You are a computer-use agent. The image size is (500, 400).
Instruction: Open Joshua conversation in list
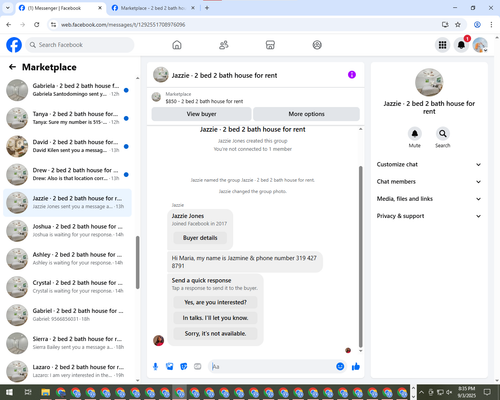[67, 231]
